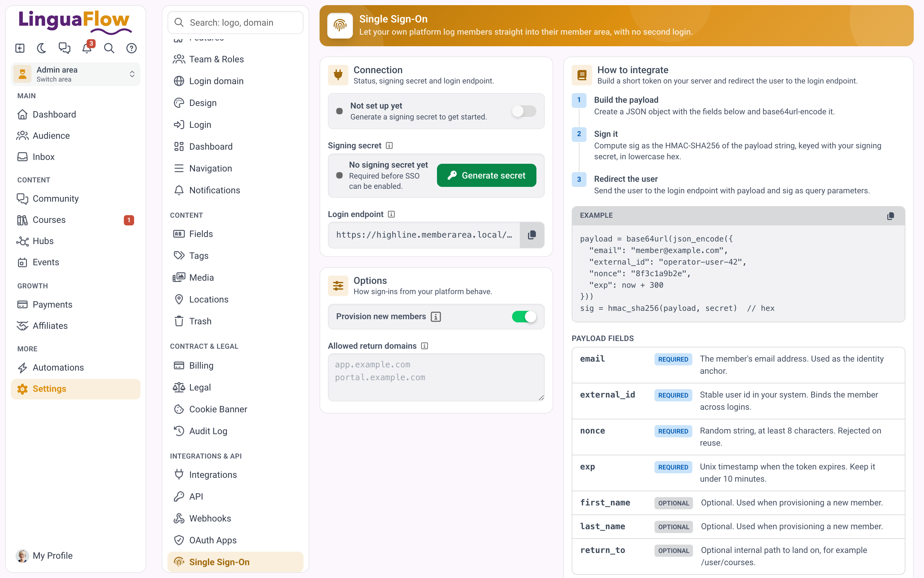Navigate to Courses in main sidebar
This screenshot has width=924, height=578.
click(76, 220)
